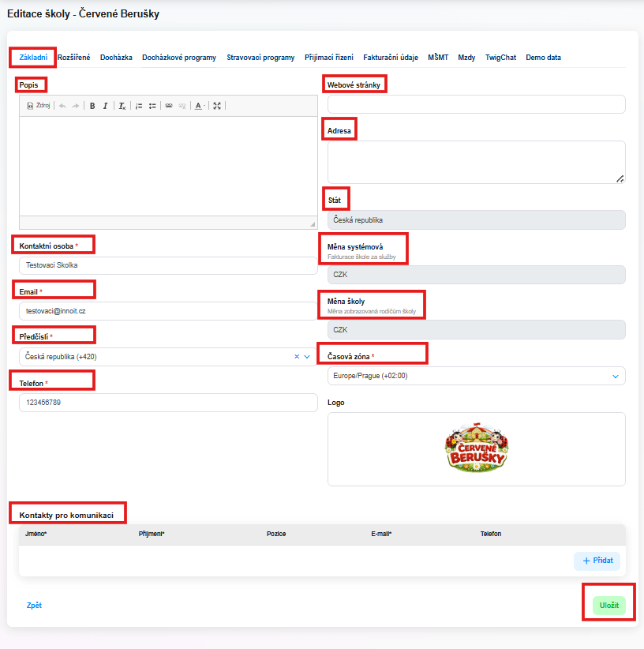Click the undo arrow in editor toolbar
The height and width of the screenshot is (649, 644).
coord(62,106)
